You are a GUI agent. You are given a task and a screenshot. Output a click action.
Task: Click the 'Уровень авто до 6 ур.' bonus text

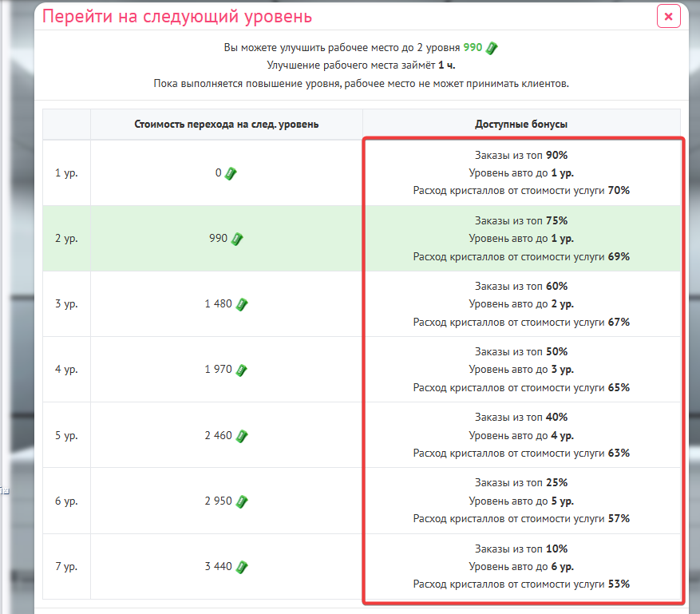tap(521, 567)
